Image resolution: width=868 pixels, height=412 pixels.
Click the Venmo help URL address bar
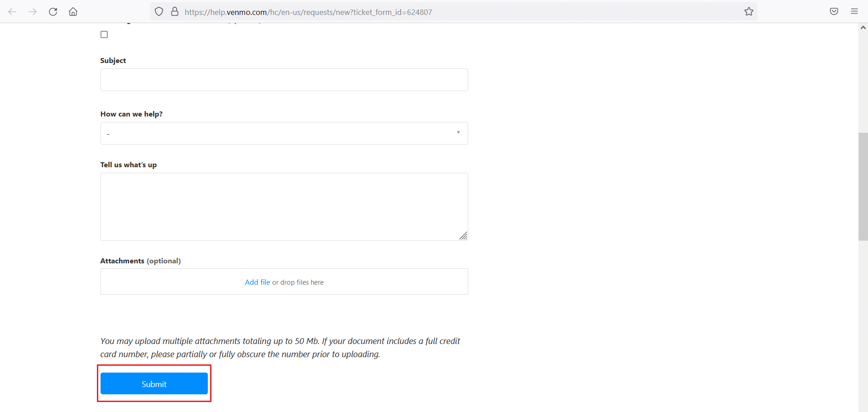(308, 12)
